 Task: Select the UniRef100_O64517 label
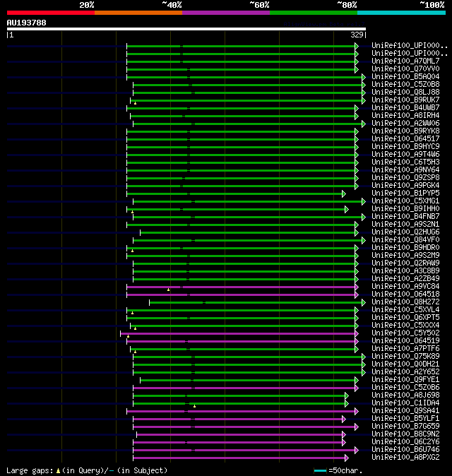405,138
